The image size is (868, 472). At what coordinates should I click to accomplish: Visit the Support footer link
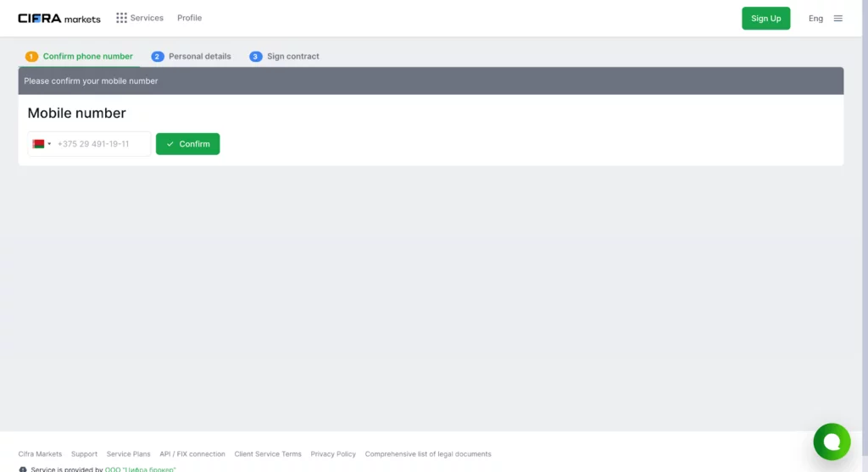point(84,454)
